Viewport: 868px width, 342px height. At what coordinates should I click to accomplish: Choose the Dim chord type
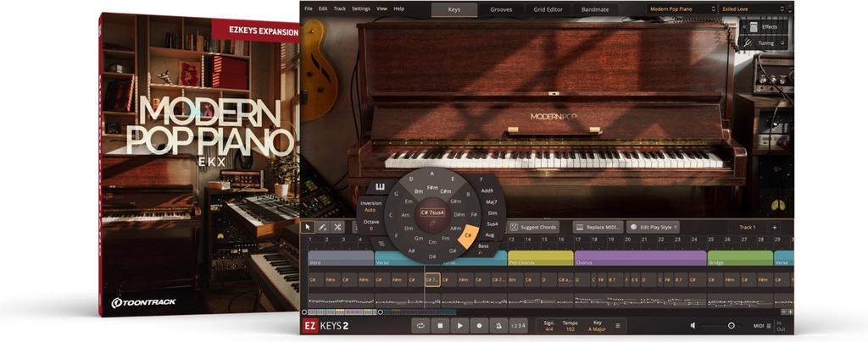492,213
